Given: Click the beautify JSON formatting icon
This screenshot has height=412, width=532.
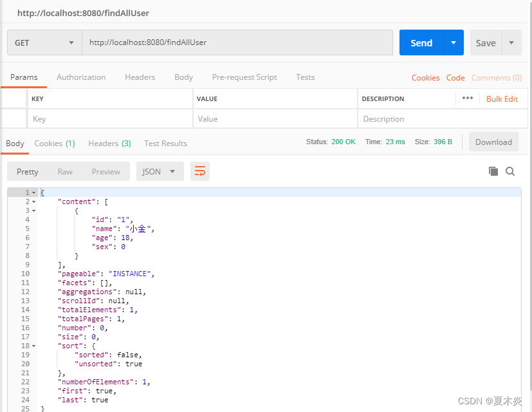Looking at the screenshot, I should (199, 171).
